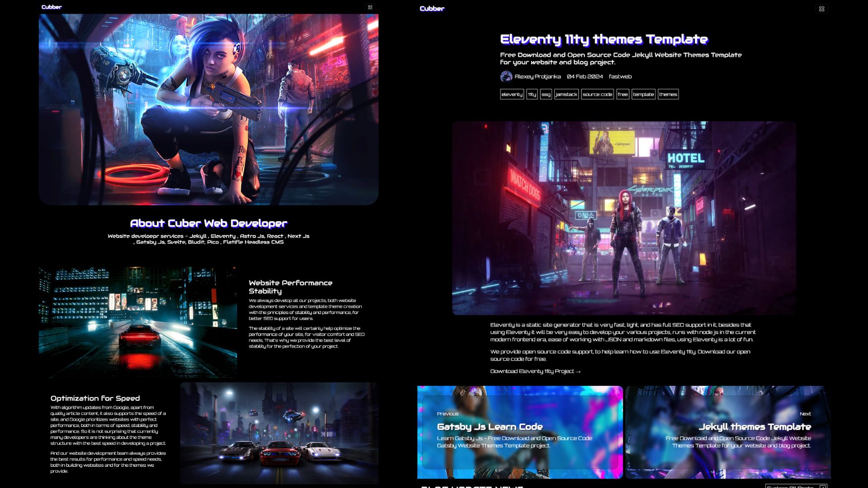Select the ssg tag
This screenshot has height=488, width=868.
click(546, 94)
